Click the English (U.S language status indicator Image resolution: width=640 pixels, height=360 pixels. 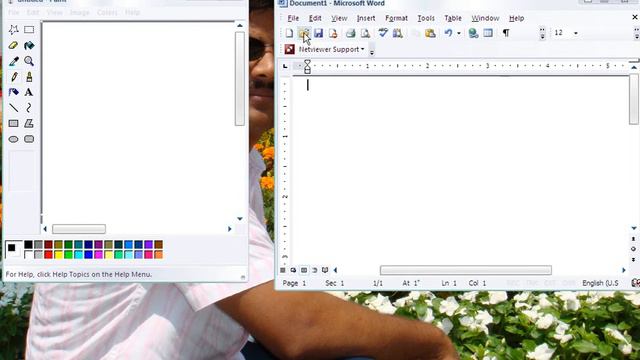(600, 283)
